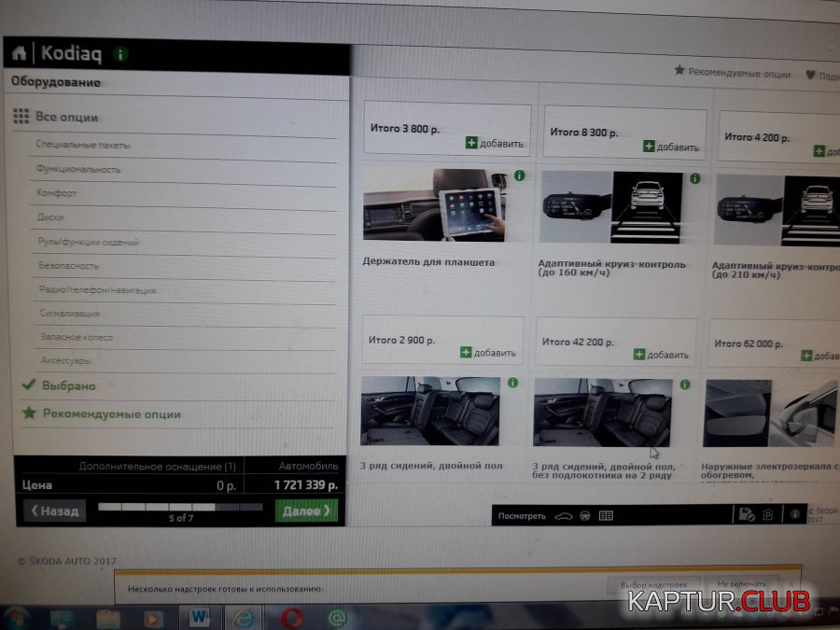Screen dimensions: 840x630
Task: Select Запасное колесо category
Action: [77, 337]
